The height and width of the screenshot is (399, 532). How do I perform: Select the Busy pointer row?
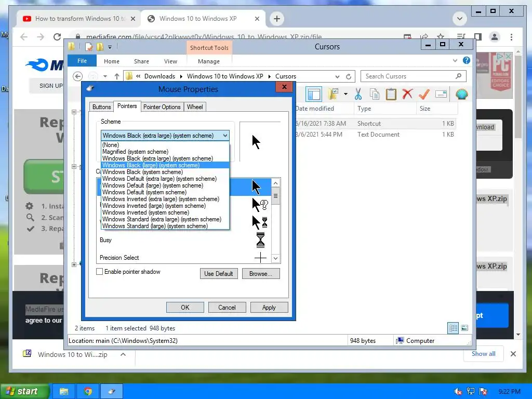[x=184, y=240]
